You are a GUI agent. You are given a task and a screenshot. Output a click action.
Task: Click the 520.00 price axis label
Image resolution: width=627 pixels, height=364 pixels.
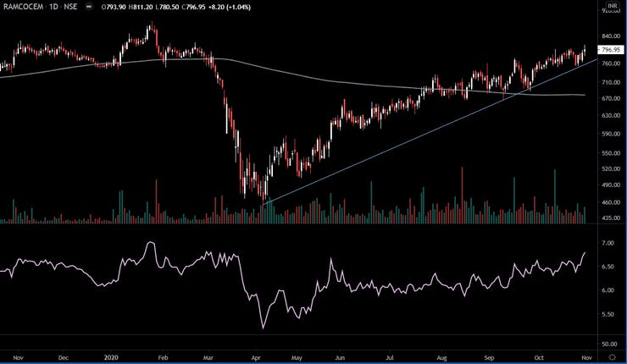point(611,169)
